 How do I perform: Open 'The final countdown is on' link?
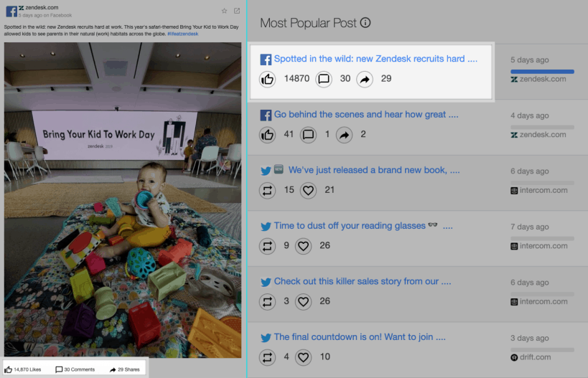coord(360,337)
